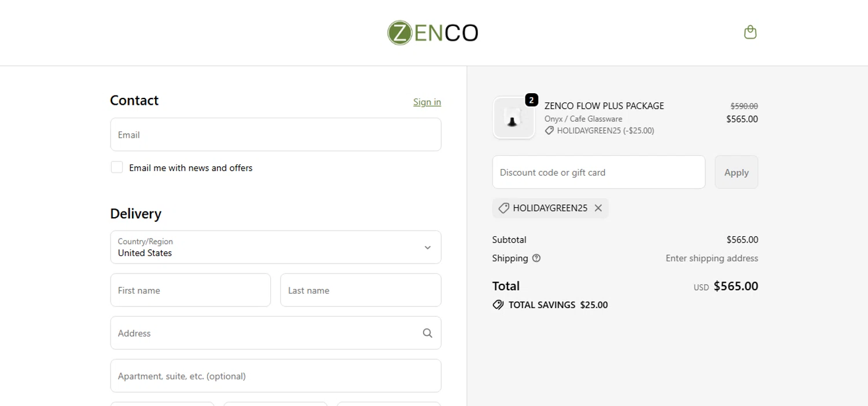The width and height of the screenshot is (868, 406).
Task: Click quantity badge 2 on product
Action: click(x=531, y=100)
